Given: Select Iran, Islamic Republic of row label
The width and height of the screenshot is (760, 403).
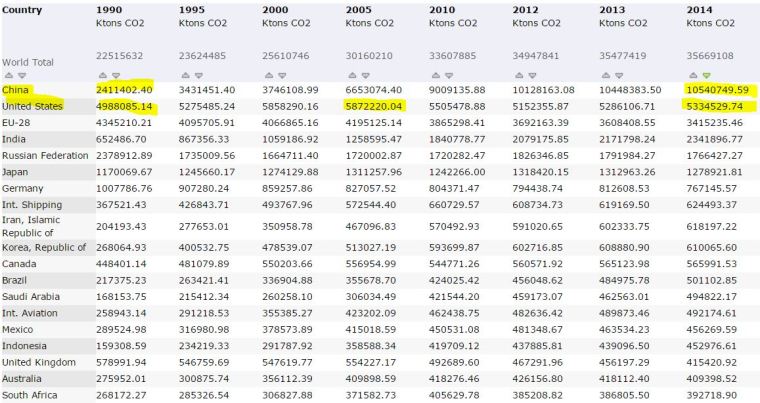Looking at the screenshot, I should click(31, 226).
